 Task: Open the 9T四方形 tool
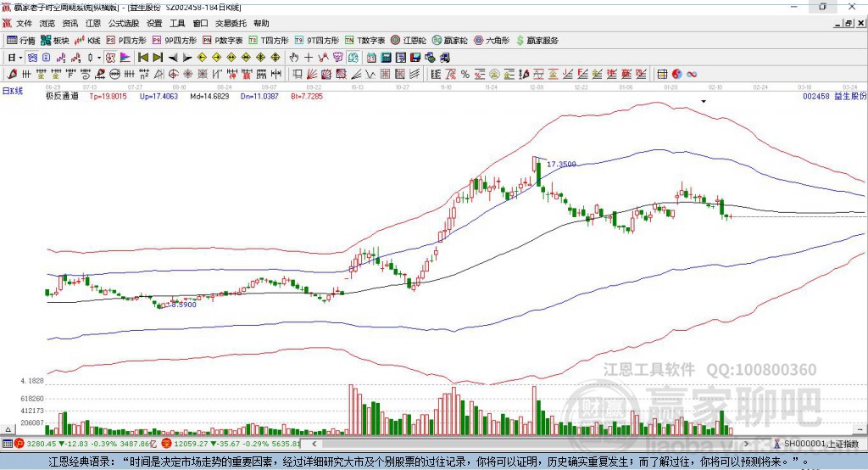point(317,41)
